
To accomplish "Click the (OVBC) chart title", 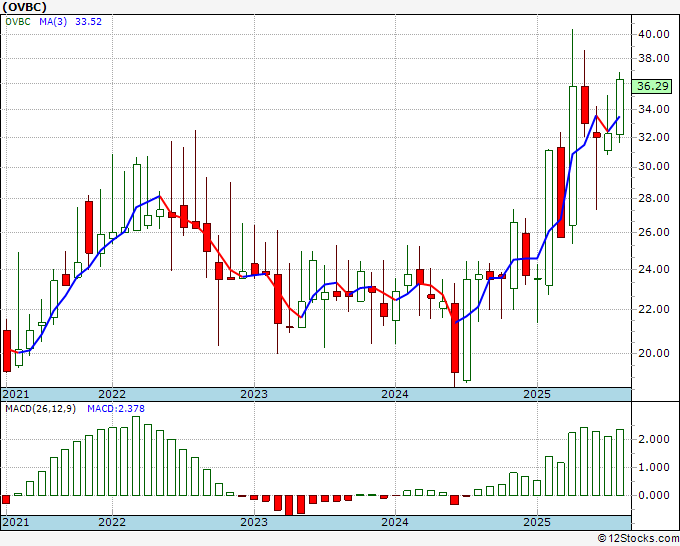I will 23,7.
